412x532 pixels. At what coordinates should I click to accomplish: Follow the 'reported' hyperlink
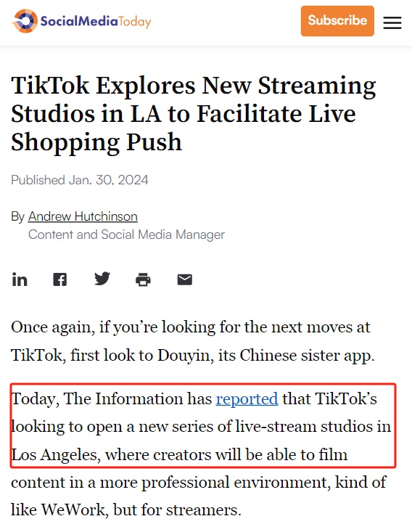(x=247, y=398)
